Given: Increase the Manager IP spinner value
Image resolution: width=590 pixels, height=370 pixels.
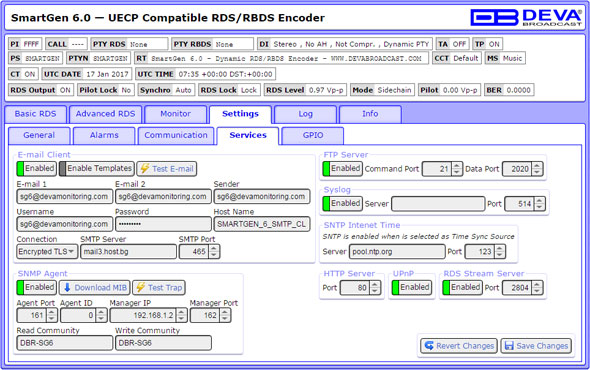Looking at the screenshot, I should point(181,312).
